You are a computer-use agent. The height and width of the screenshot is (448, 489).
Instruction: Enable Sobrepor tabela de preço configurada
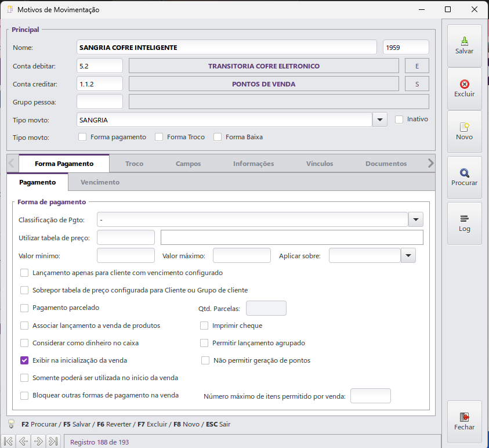point(24,291)
